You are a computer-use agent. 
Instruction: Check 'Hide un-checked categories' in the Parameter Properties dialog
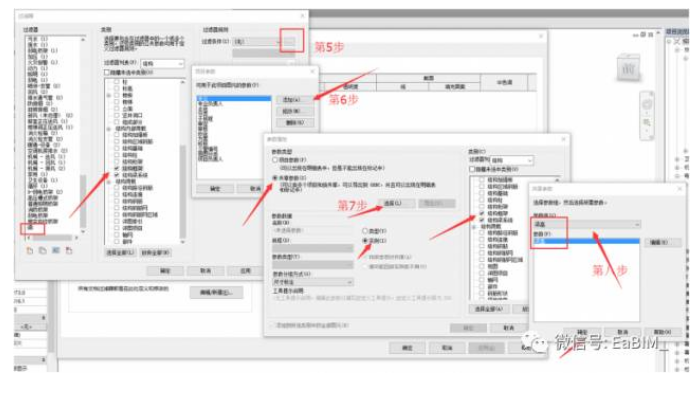tap(472, 169)
